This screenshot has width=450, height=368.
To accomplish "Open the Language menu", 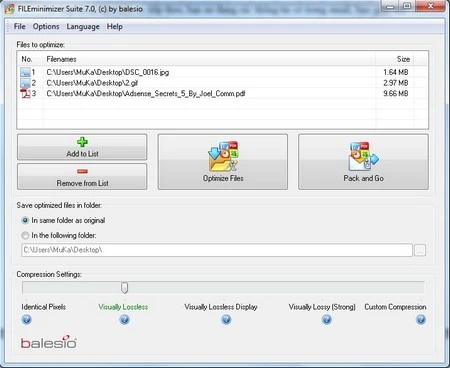I will coord(83,26).
